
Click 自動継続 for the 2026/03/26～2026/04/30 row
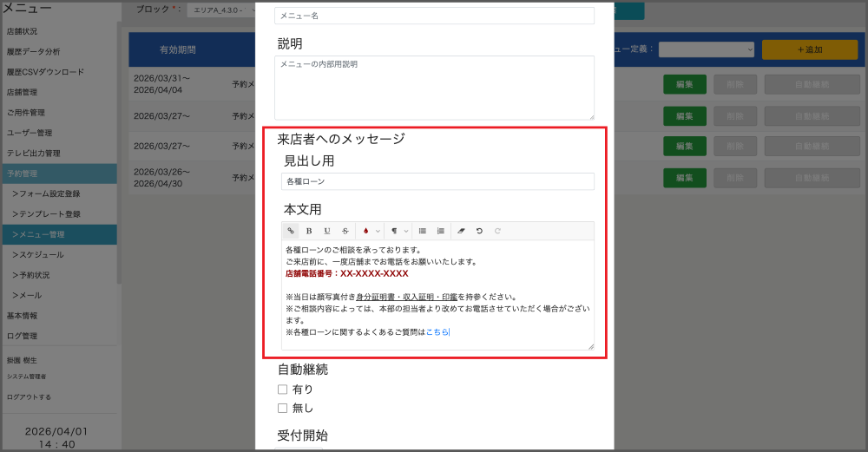[x=812, y=178]
